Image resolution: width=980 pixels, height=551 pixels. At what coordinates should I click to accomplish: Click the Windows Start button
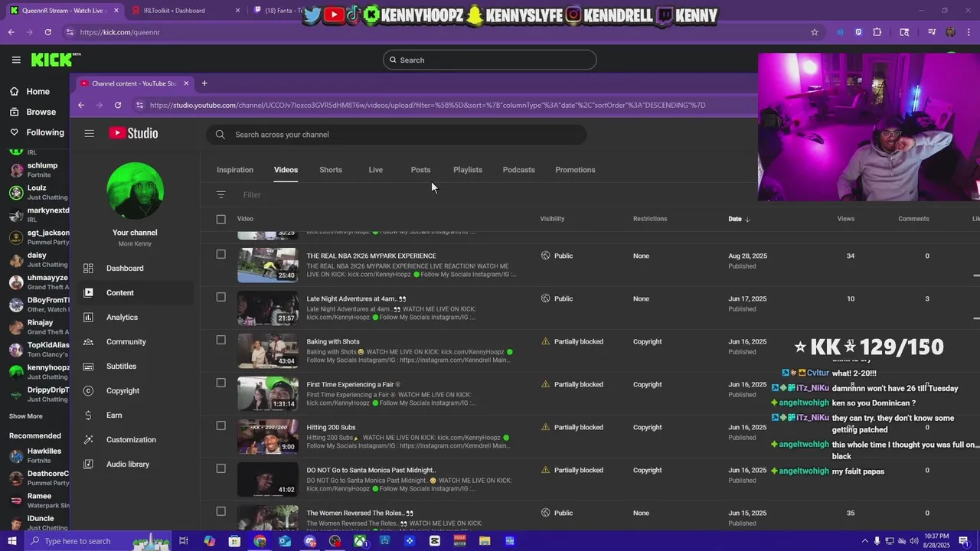pos(11,541)
